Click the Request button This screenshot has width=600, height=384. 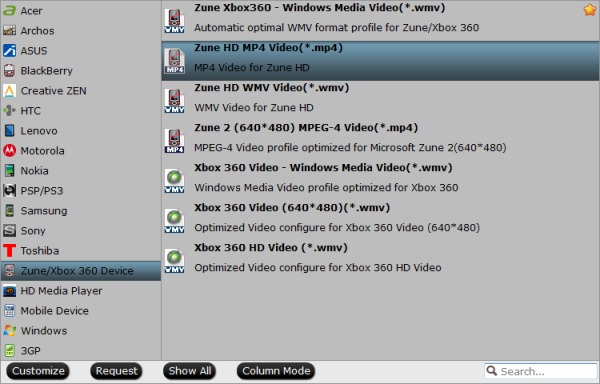116,371
